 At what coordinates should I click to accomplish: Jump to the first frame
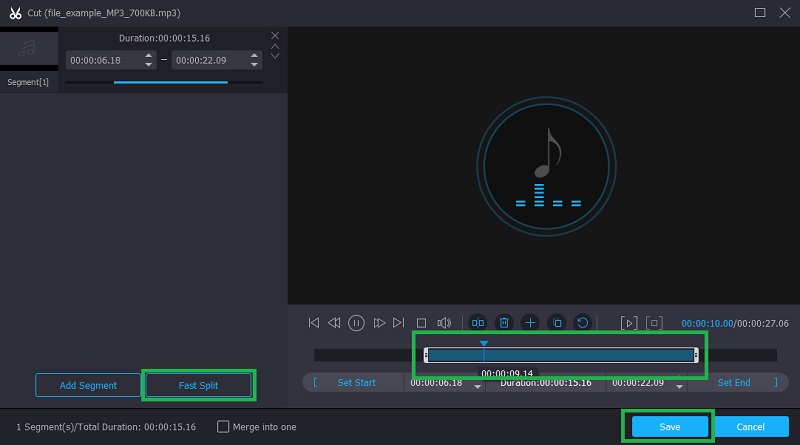[x=314, y=323]
